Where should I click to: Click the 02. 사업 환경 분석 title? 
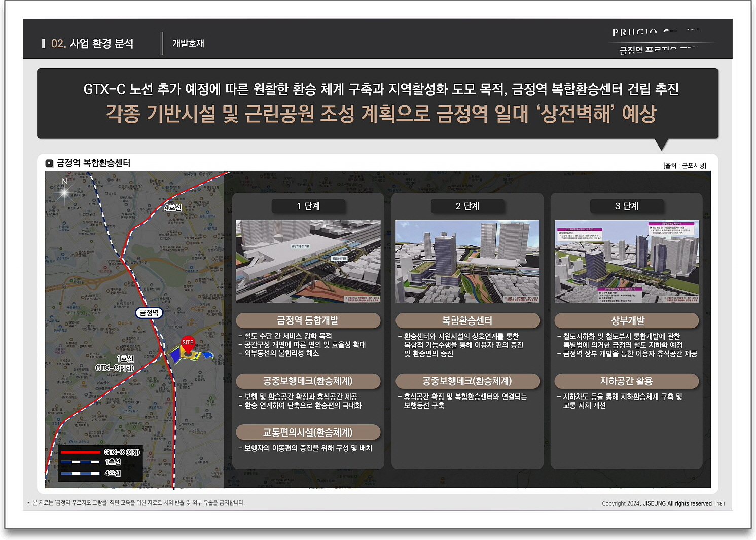(92, 44)
